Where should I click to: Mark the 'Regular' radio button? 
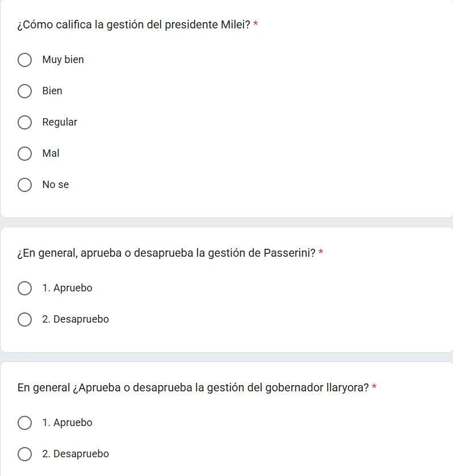[x=24, y=122]
